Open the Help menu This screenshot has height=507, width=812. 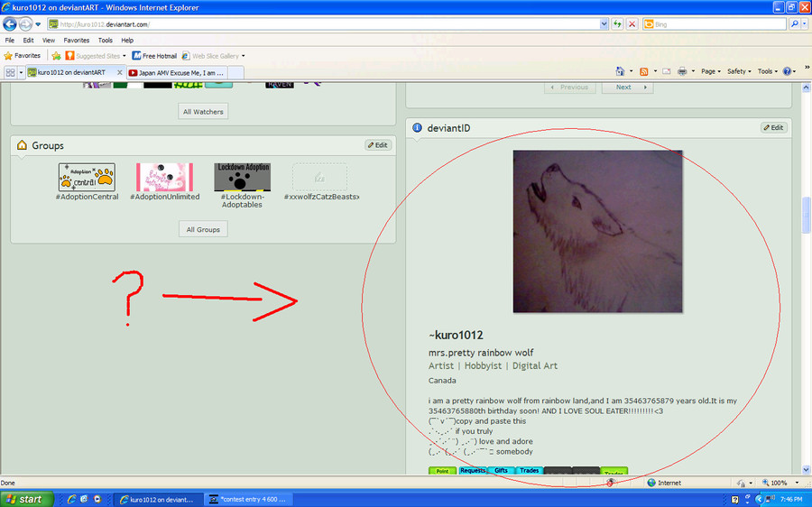(127, 41)
